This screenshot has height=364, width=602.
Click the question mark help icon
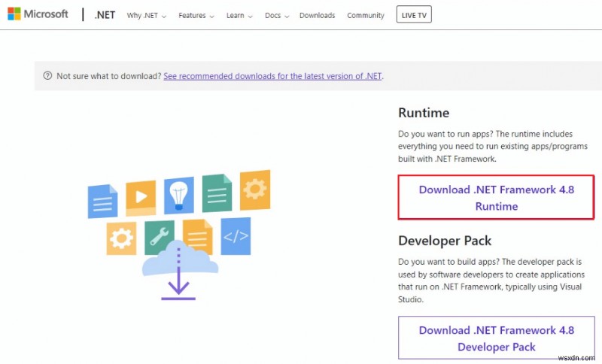[47, 75]
